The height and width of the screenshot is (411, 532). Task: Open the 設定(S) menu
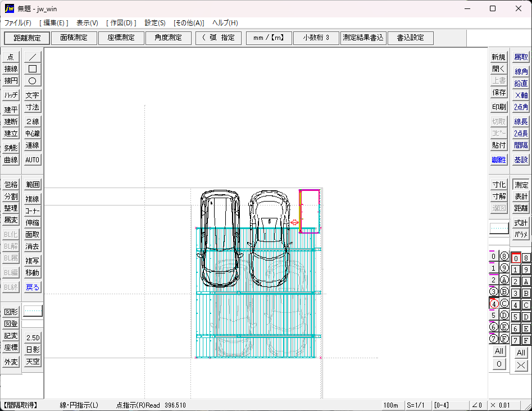click(155, 22)
